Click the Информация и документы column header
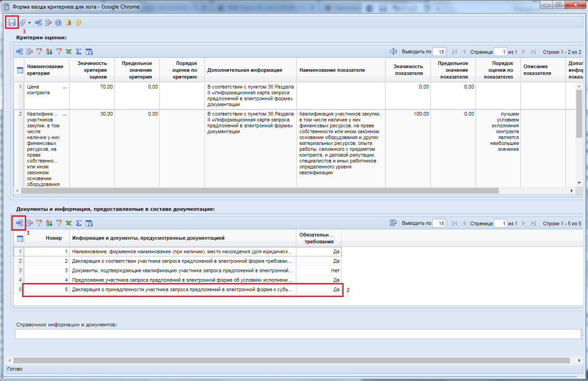The width and height of the screenshot is (588, 381). coord(183,238)
